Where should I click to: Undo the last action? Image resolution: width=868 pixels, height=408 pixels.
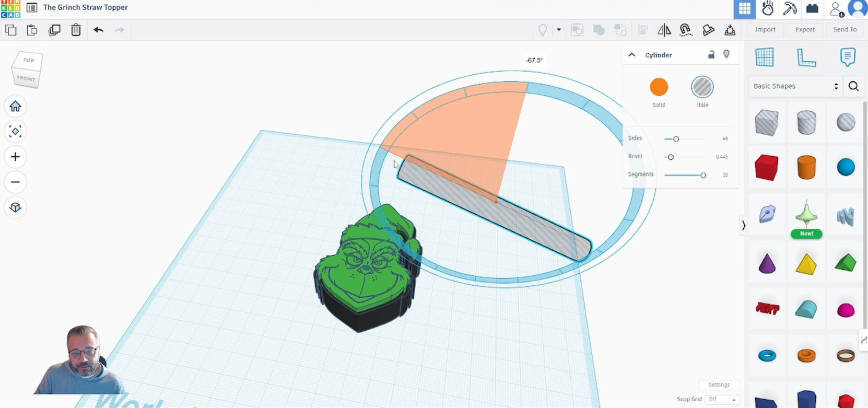pos(98,30)
